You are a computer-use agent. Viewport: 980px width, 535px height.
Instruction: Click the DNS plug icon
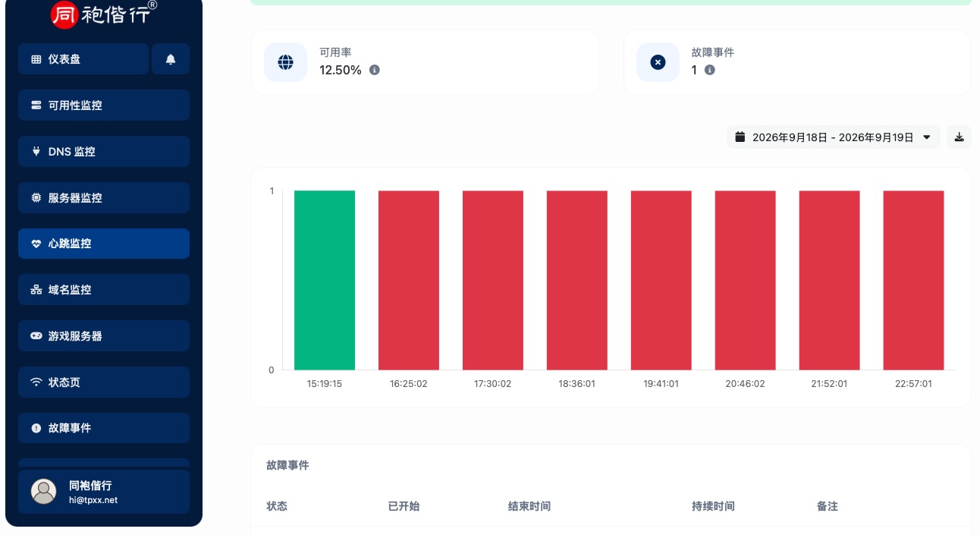pyautogui.click(x=36, y=152)
